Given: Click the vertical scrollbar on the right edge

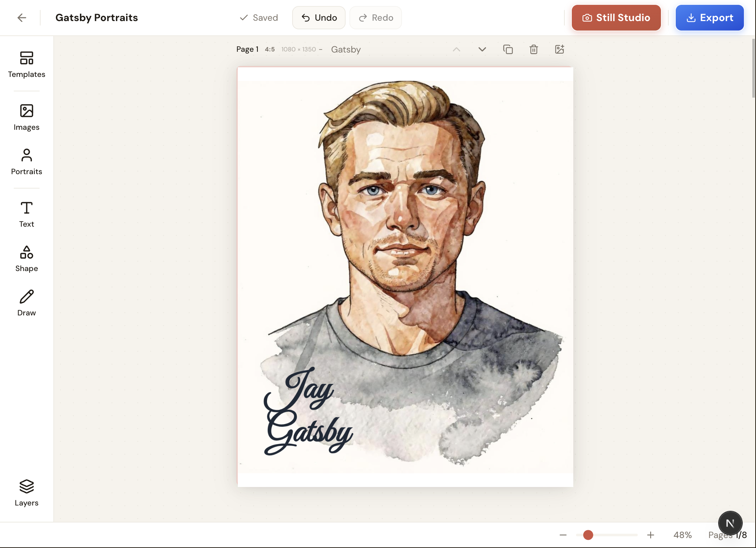Looking at the screenshot, I should click(753, 68).
